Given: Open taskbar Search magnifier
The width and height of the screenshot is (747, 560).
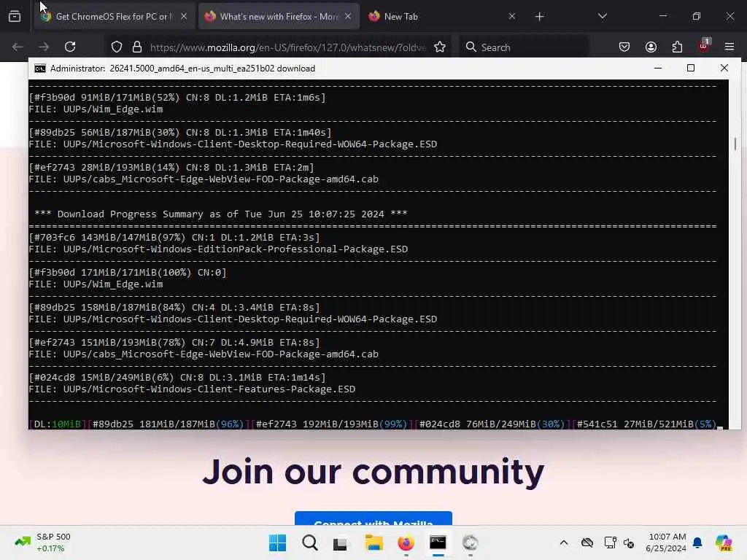Looking at the screenshot, I should point(309,542).
